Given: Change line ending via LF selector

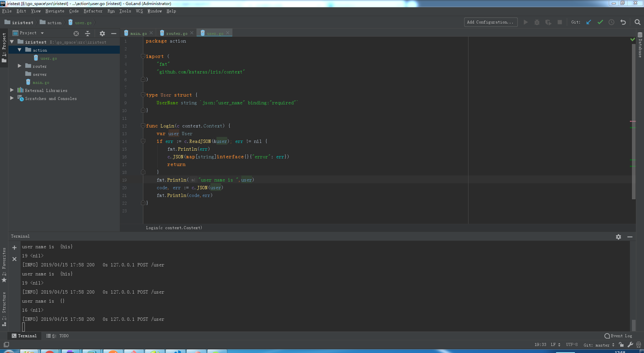Looking at the screenshot, I should pyautogui.click(x=553, y=345).
